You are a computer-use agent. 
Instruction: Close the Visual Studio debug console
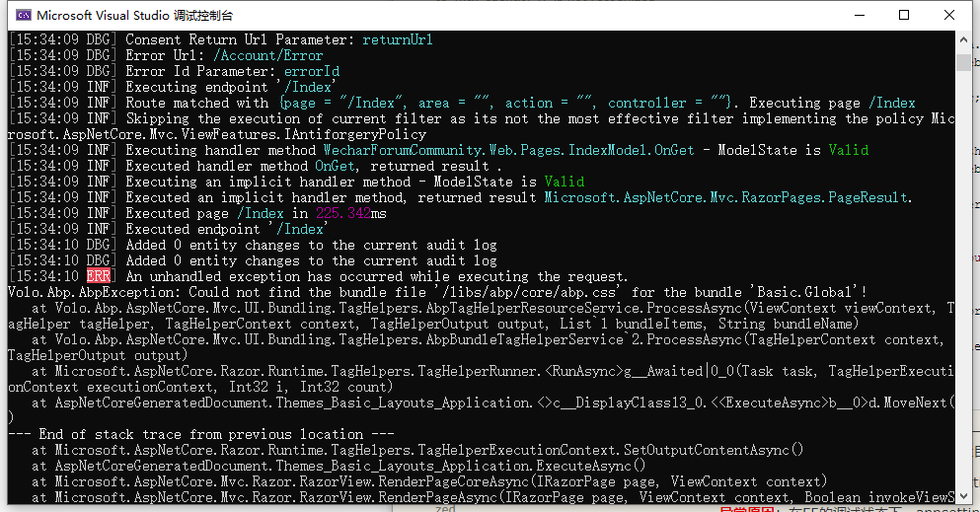pyautogui.click(x=948, y=15)
